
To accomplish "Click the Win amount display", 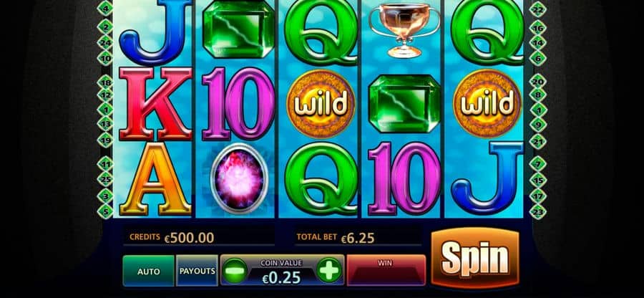I will coord(386,271).
